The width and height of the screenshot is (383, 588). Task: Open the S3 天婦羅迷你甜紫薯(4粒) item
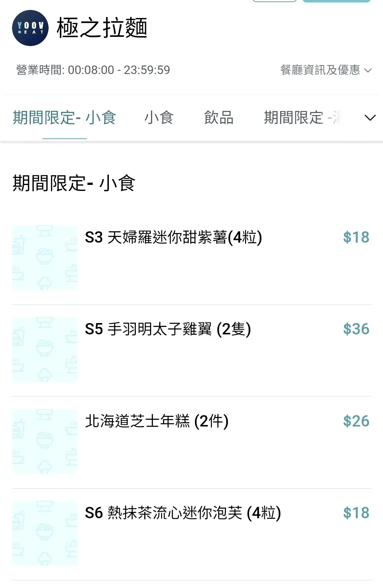pos(173,237)
